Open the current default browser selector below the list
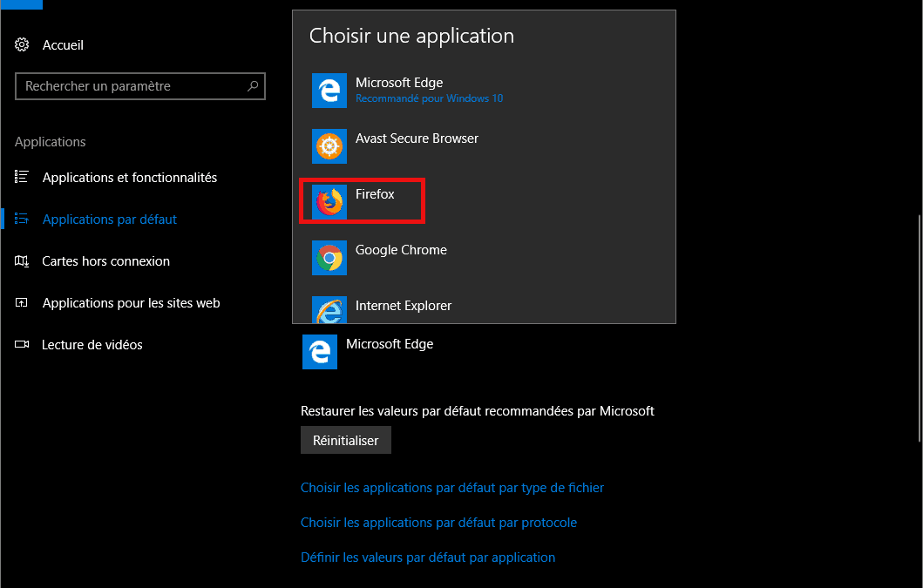 pyautogui.click(x=368, y=351)
